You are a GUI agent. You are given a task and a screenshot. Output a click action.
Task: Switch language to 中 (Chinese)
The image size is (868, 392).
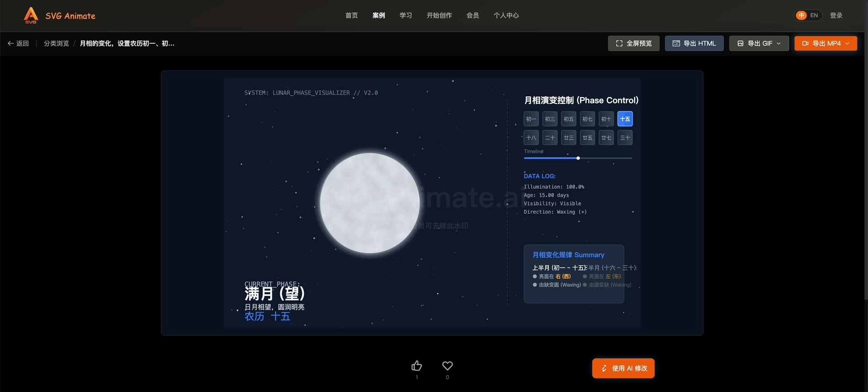point(801,15)
